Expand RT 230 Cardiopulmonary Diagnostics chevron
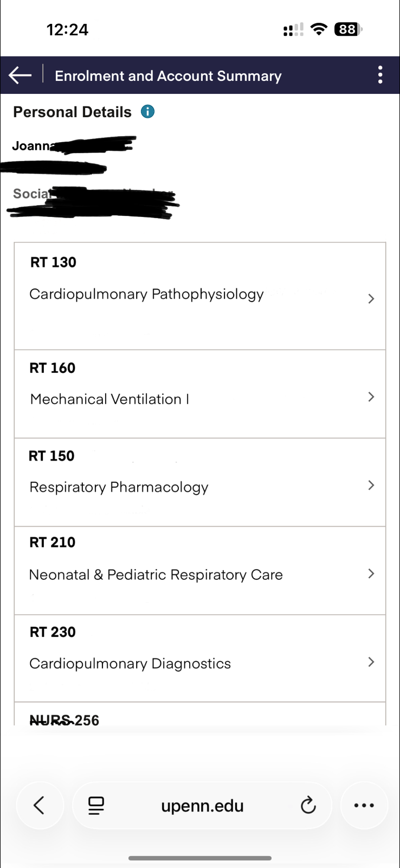The height and width of the screenshot is (868, 400). pos(371,662)
